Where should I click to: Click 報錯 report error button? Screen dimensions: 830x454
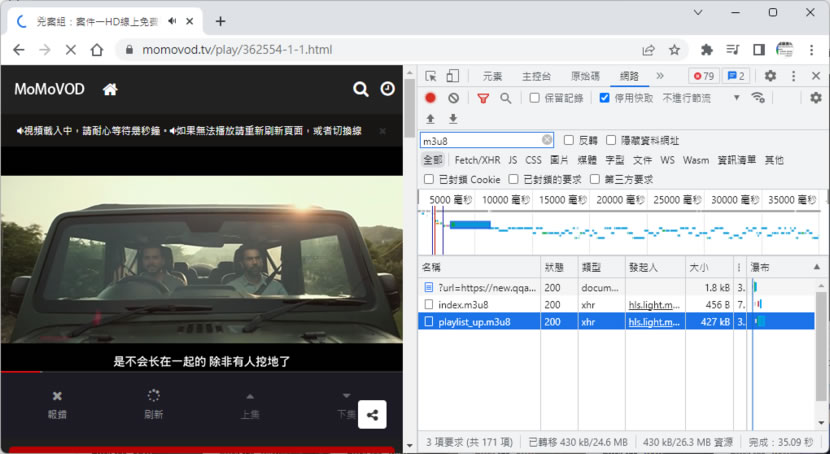click(57, 406)
